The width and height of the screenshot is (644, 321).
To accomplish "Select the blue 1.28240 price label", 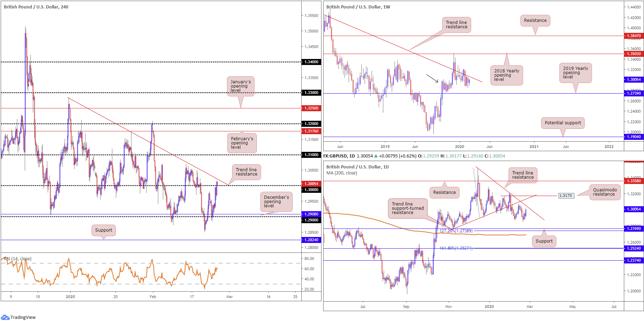I will tap(311, 240).
